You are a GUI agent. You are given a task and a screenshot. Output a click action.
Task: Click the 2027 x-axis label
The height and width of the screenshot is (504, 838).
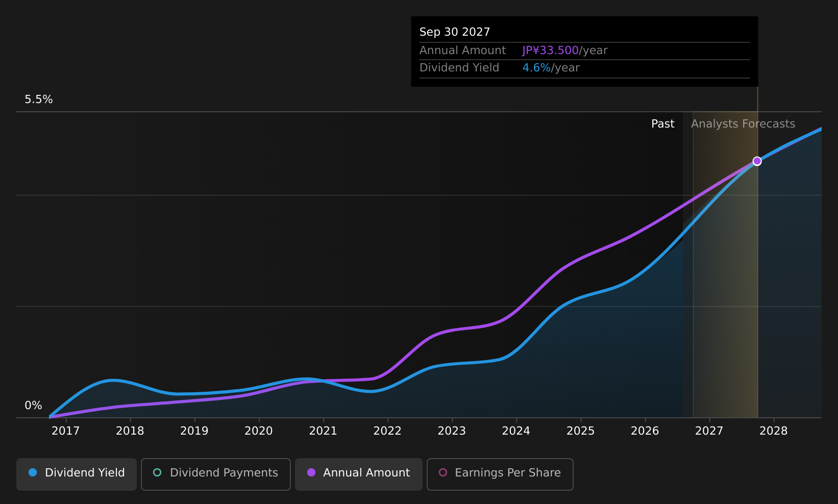tap(709, 431)
